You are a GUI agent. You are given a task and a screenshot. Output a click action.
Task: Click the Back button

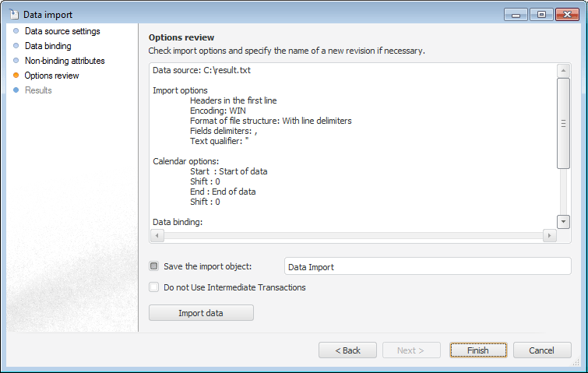(x=347, y=350)
